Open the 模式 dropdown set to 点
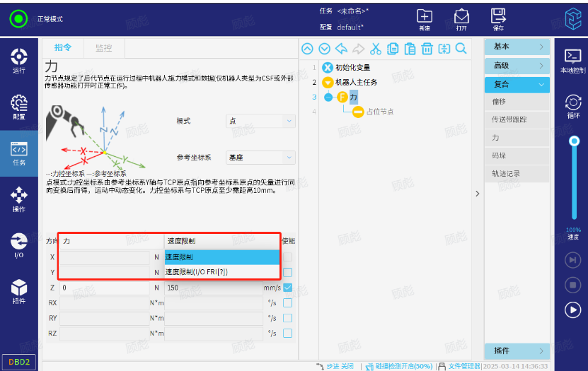This screenshot has height=371, width=588. click(260, 121)
